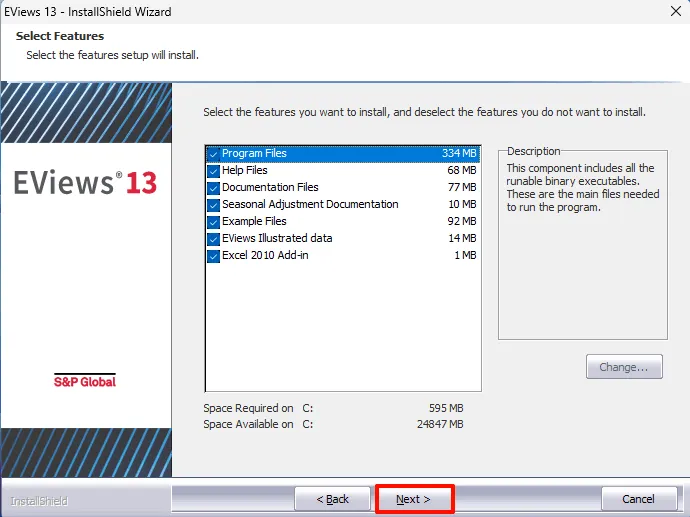This screenshot has width=690, height=517.
Task: Click the 14 MB size value
Action: 462,238
